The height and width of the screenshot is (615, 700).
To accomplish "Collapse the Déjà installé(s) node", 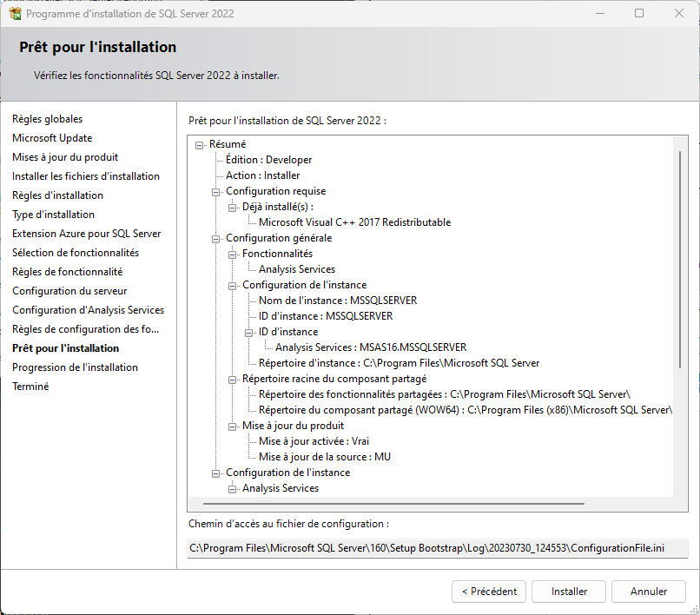I will pos(232,208).
